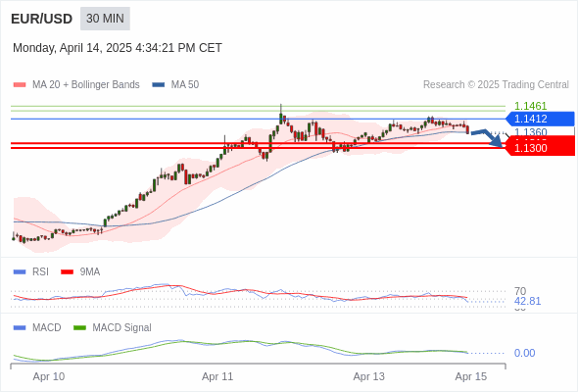This screenshot has height=392, width=578.
Task: Select the Apr 13 date marker
Action: coord(369,376)
